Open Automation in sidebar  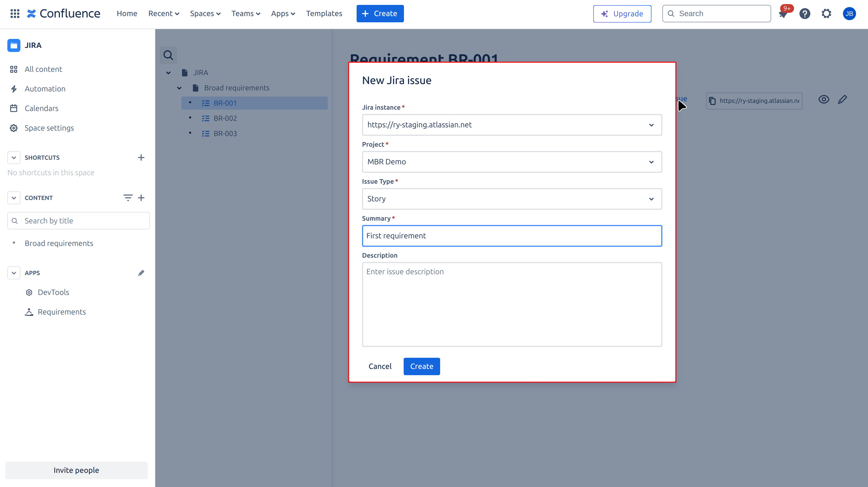point(45,89)
